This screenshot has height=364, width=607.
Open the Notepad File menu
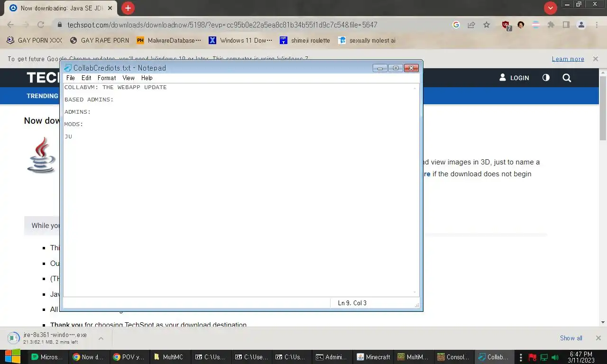(71, 78)
